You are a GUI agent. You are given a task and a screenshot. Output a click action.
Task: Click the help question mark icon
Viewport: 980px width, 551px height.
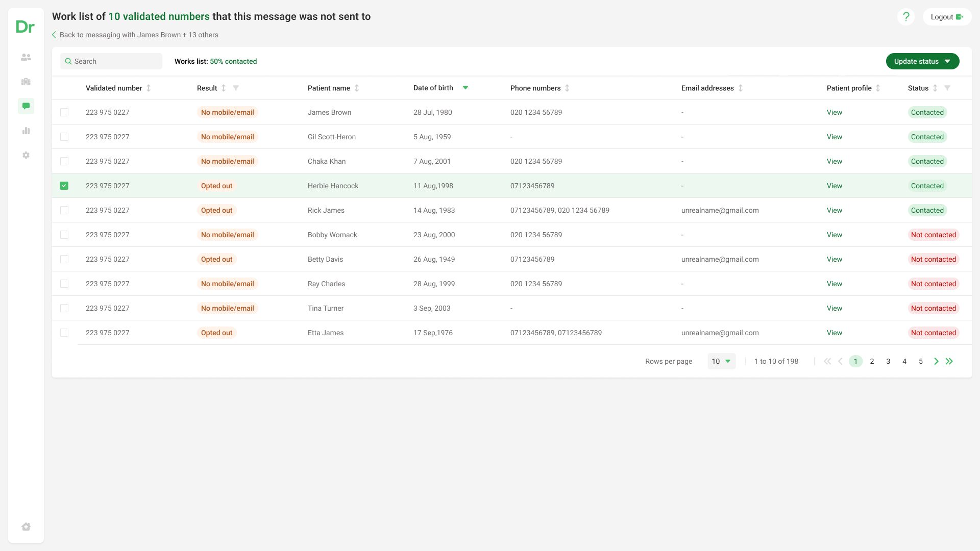[x=906, y=17]
